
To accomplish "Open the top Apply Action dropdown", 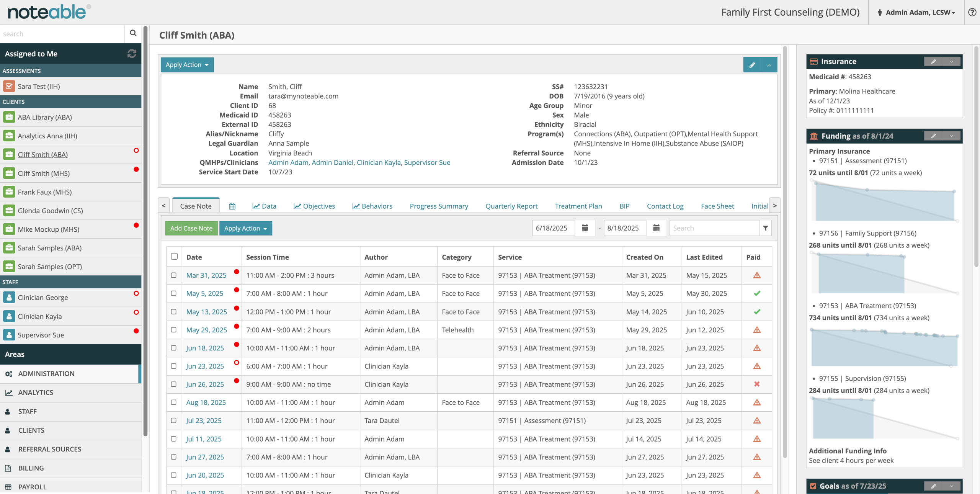I will pos(187,65).
